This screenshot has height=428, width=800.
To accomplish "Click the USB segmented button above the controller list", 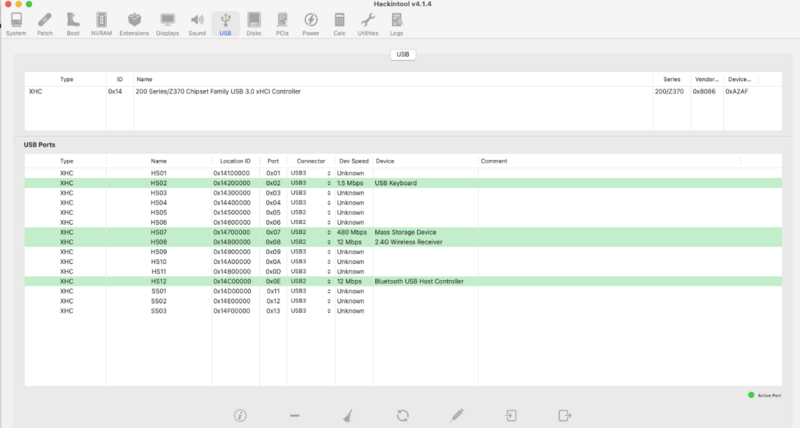I will (401, 55).
